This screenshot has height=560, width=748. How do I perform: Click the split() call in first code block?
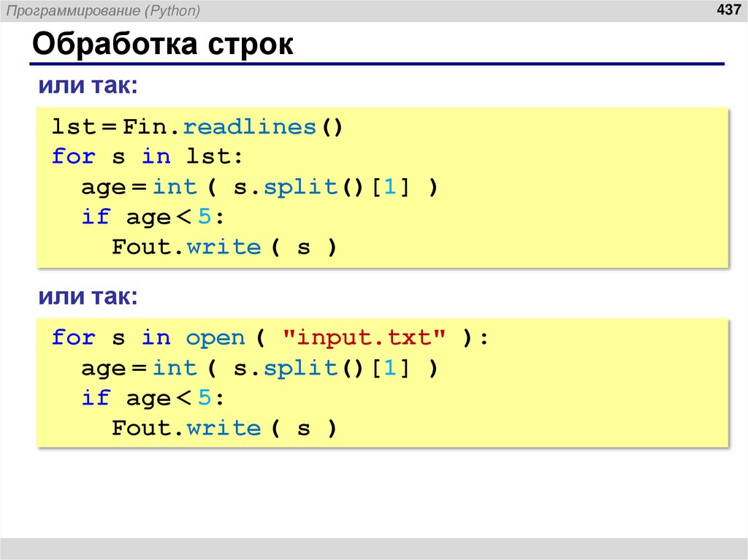tap(310, 186)
